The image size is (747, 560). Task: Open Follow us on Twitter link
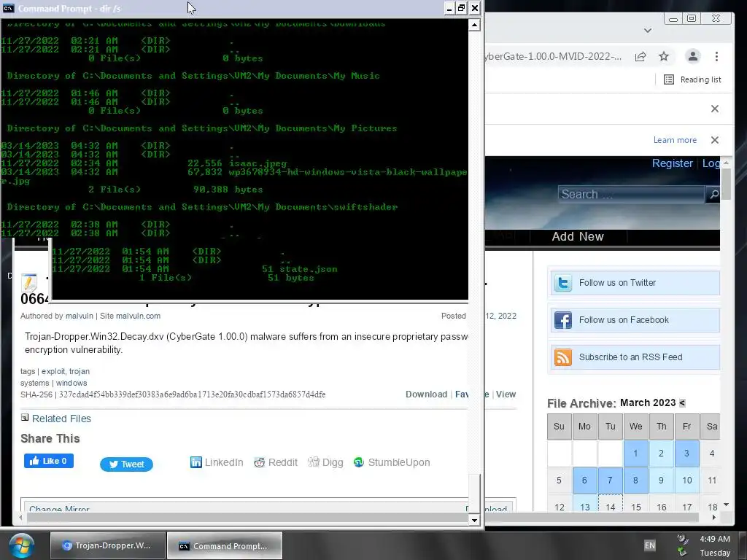pos(617,283)
